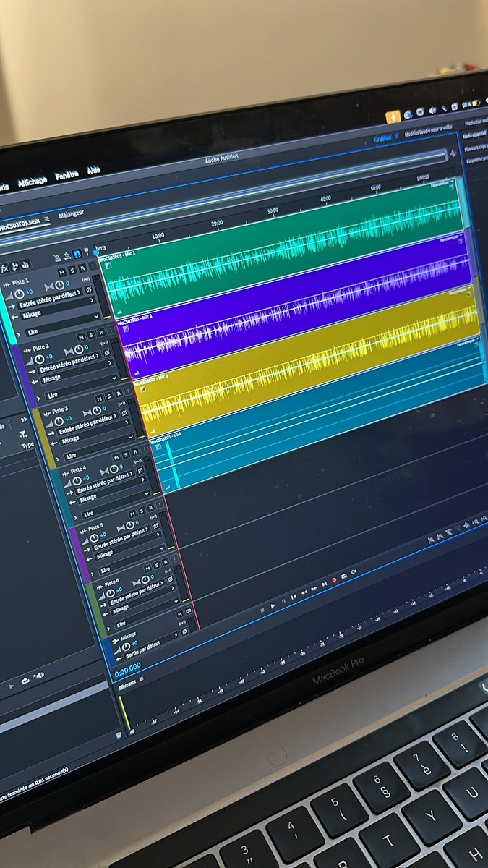
Task: Click the Stop transport button
Action: [x=262, y=610]
